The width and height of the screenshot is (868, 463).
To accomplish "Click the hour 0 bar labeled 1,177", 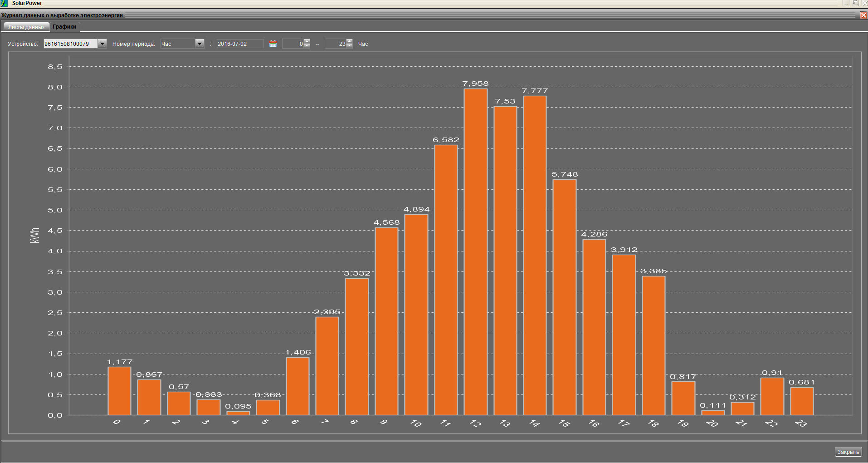I will (x=119, y=391).
